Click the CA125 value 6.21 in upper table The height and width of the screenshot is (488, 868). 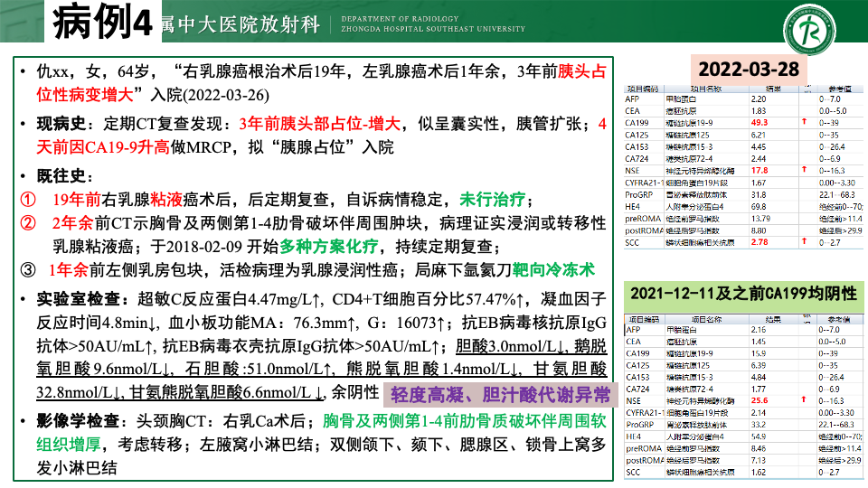pyautogui.click(x=759, y=135)
